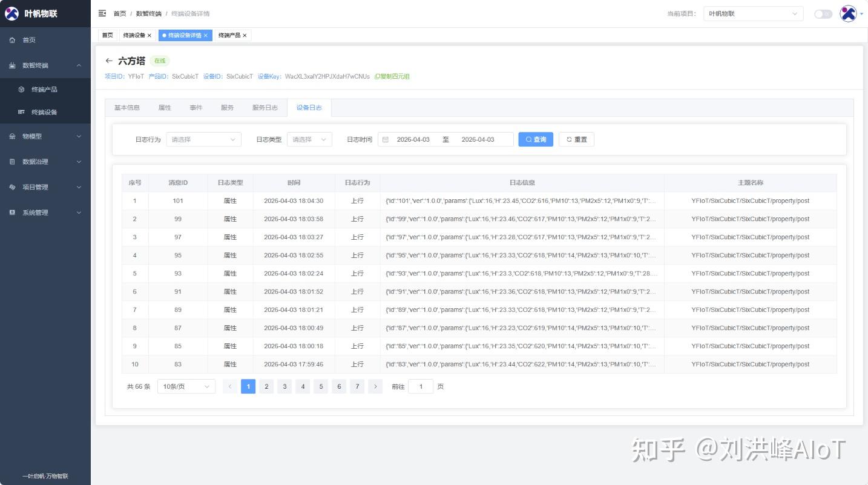The width and height of the screenshot is (868, 485).
Task: Click timestamp 2026-04-03 18:03:58
Action: [x=294, y=219]
